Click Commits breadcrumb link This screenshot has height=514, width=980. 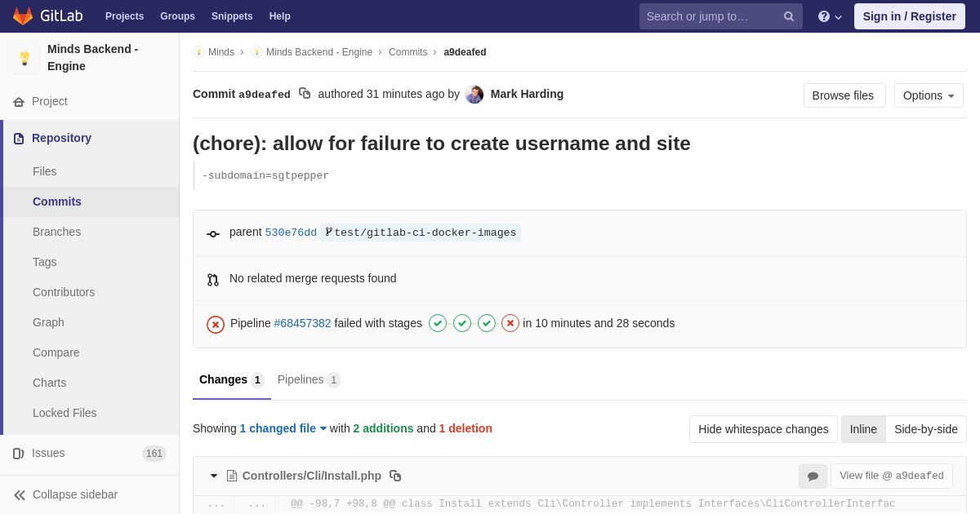pos(408,52)
